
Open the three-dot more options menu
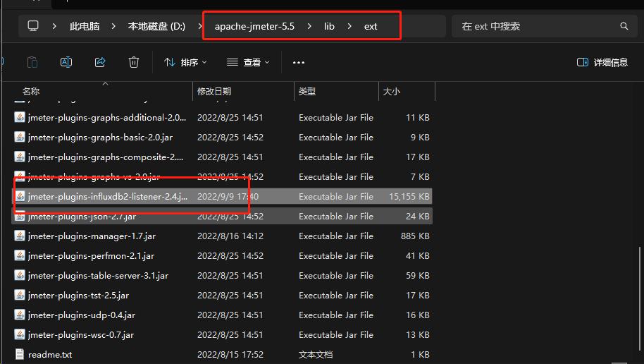pos(299,63)
